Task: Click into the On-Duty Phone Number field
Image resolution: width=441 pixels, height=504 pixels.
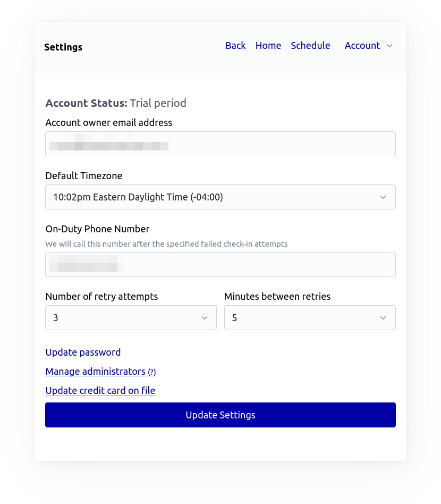Action: point(220,265)
